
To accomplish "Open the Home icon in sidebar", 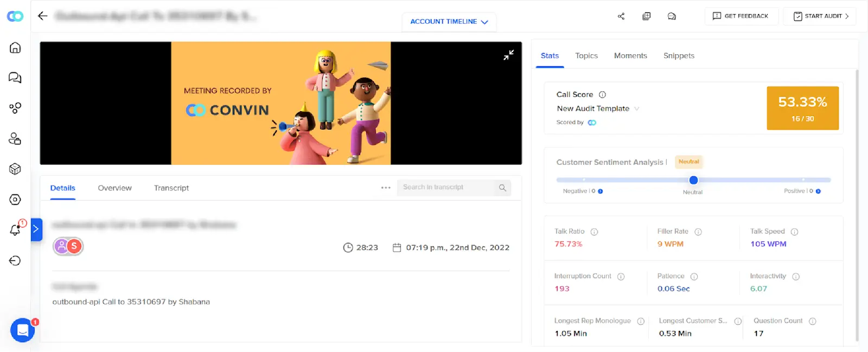I will [x=15, y=48].
